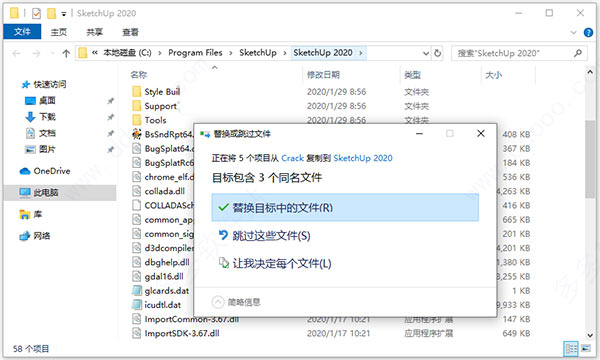
Task: Click the Up arrow navigation icon
Action: pos(66,53)
